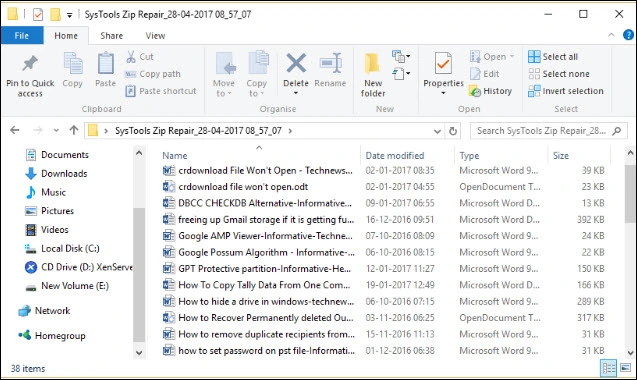This screenshot has width=637, height=380.
Task: Open the Delete dropdown arrow
Action: coord(296,93)
